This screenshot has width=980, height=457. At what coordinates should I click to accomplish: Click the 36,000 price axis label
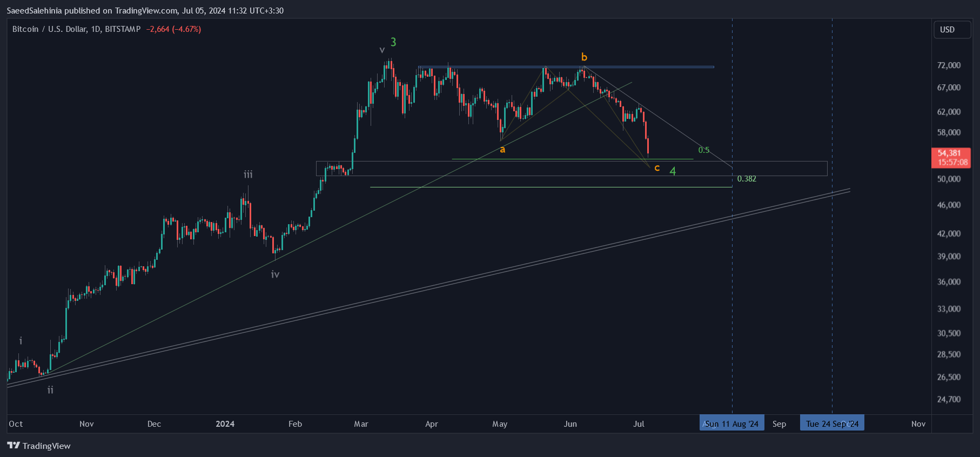949,282
